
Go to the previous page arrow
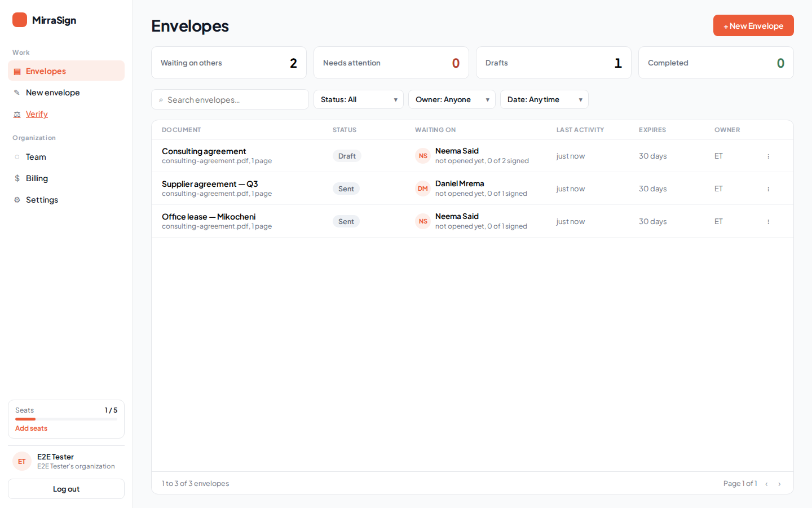point(766,484)
